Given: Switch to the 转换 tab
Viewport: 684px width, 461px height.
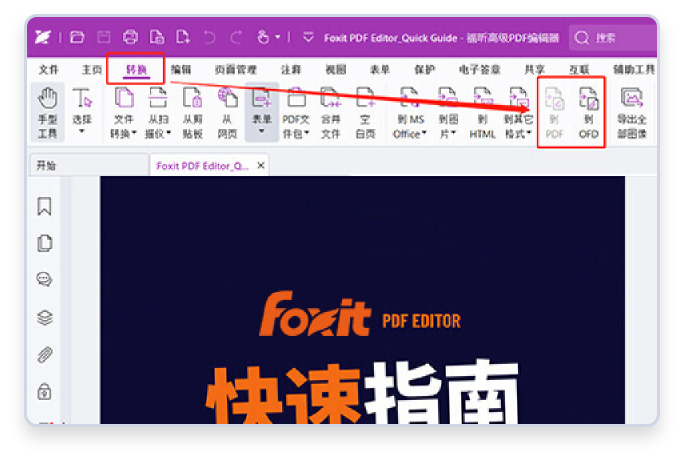Looking at the screenshot, I should tap(136, 69).
